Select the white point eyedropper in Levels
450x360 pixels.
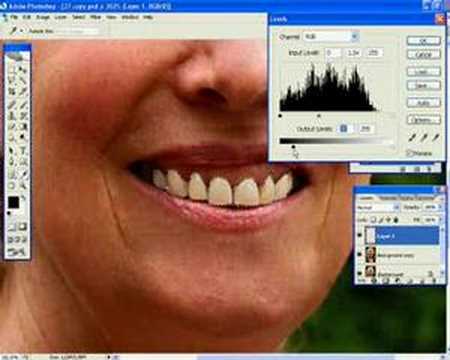pyautogui.click(x=435, y=137)
